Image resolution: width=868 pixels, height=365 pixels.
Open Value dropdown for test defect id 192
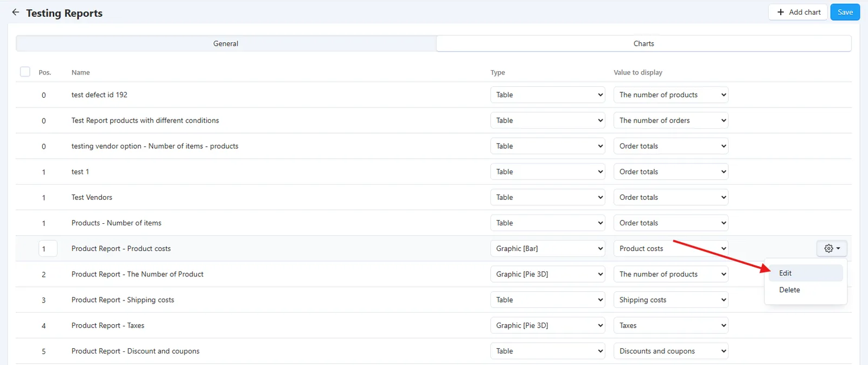coord(671,95)
